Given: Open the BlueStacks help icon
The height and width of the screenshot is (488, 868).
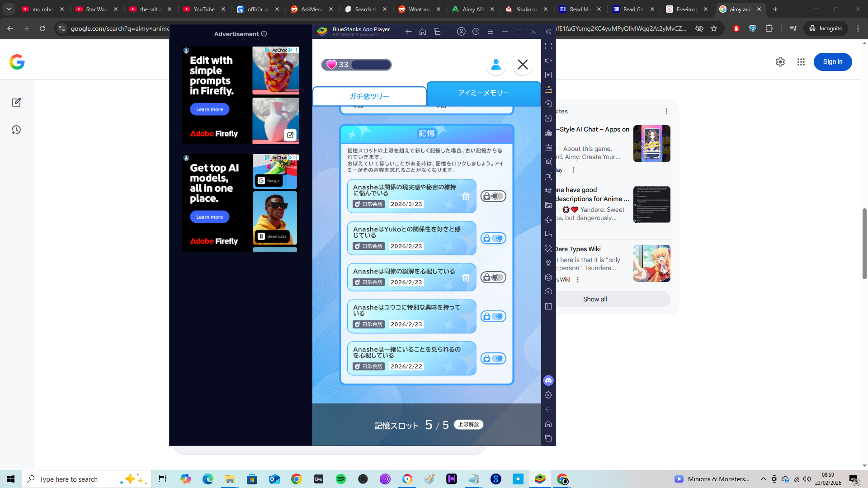Looking at the screenshot, I should pyautogui.click(x=476, y=32).
